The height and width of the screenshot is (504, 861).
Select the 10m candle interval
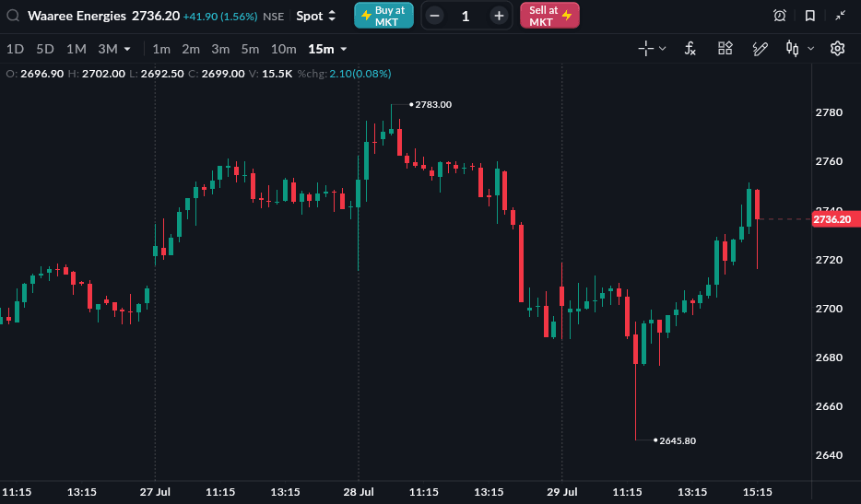click(x=283, y=49)
